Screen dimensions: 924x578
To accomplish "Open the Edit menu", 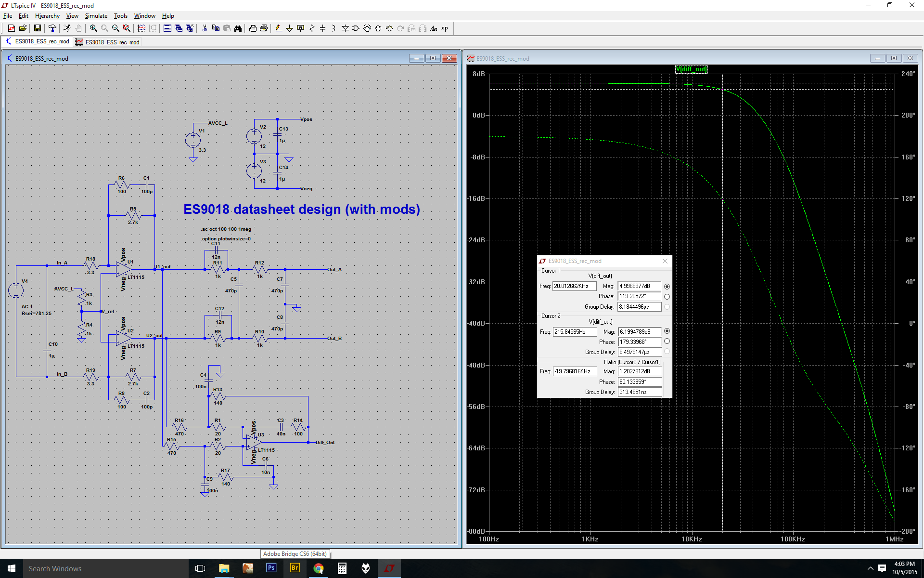I will point(23,16).
